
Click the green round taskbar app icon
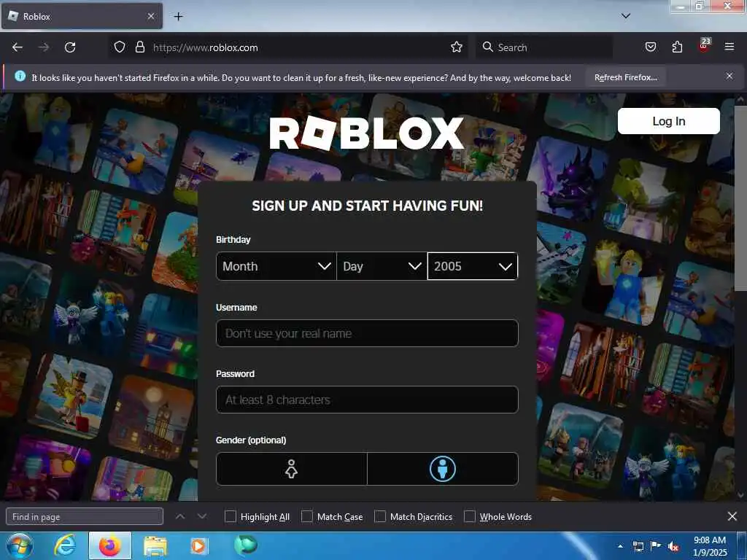[246, 545]
